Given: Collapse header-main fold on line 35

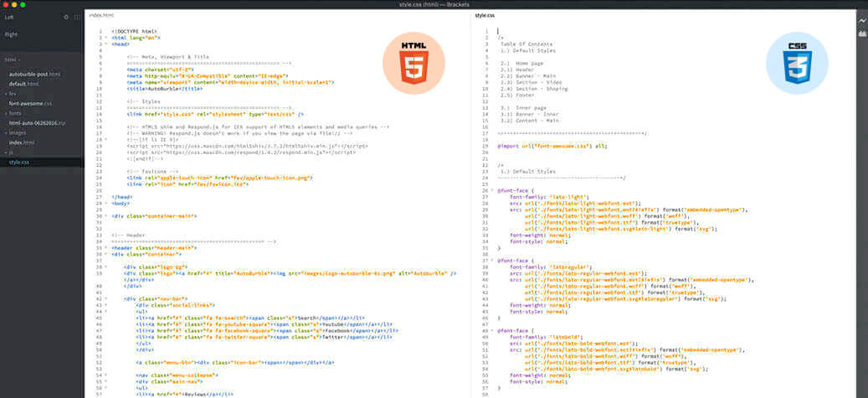Looking at the screenshot, I should pyautogui.click(x=106, y=248).
